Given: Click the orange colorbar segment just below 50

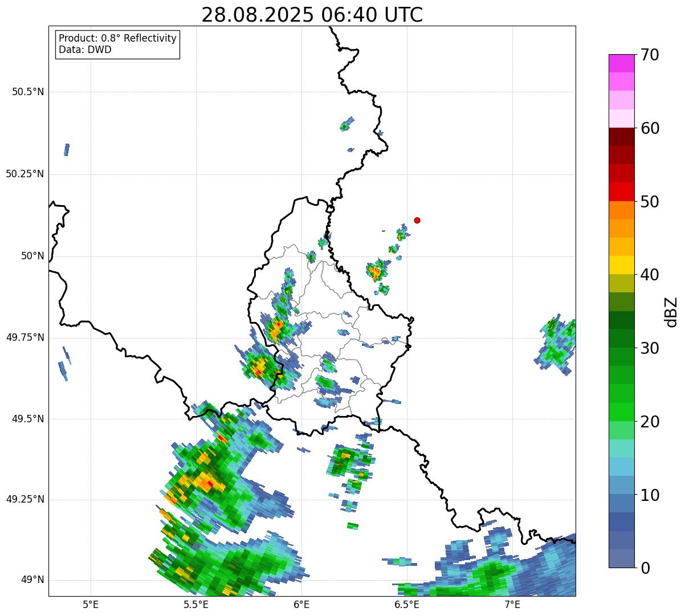Looking at the screenshot, I should pyautogui.click(x=621, y=210).
